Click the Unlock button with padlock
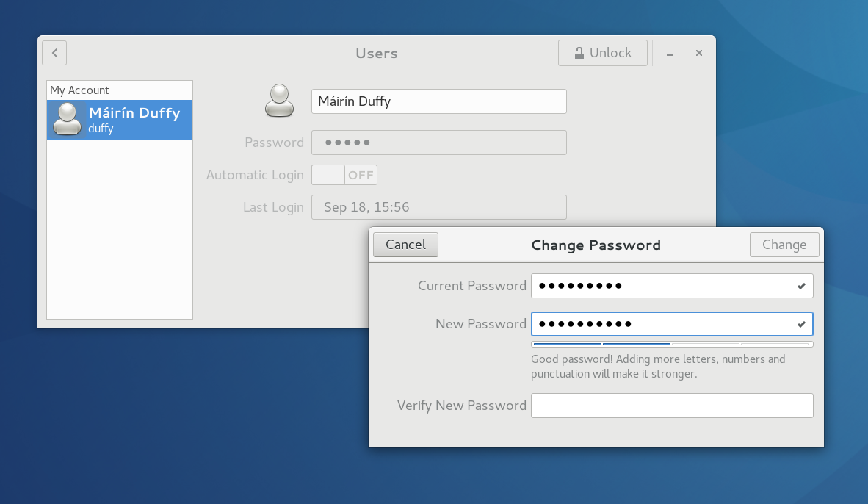The width and height of the screenshot is (868, 504). coord(602,53)
